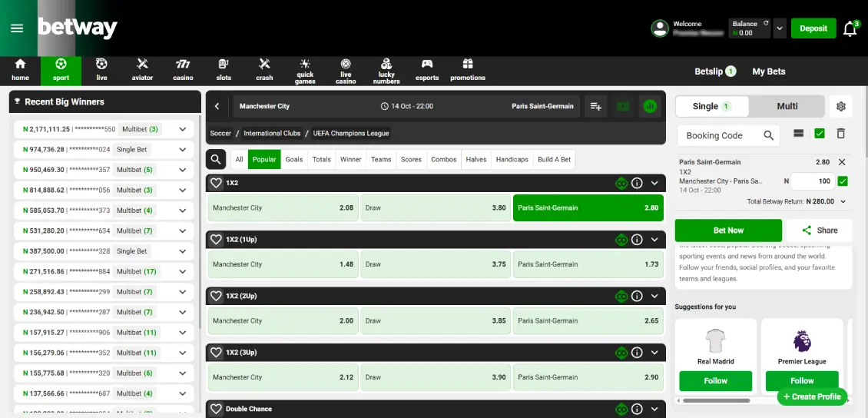
Task: Open the esports section
Action: (x=427, y=71)
